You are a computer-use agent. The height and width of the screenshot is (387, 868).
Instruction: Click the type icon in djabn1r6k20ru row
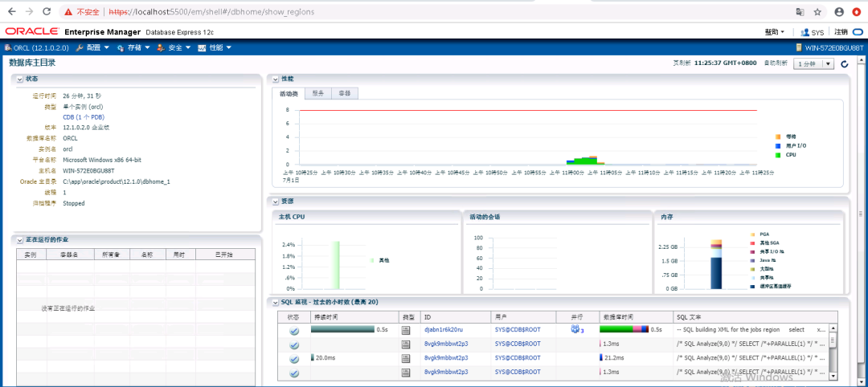pyautogui.click(x=406, y=330)
